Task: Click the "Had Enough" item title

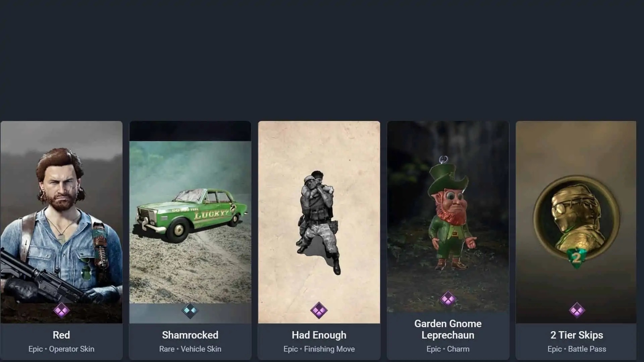Action: pos(319,335)
